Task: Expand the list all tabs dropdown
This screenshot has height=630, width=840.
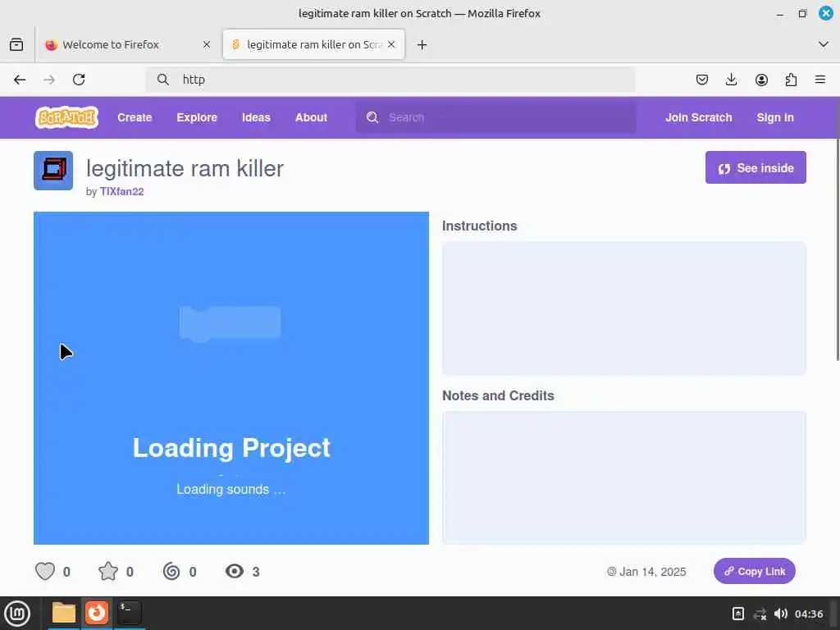Action: (x=824, y=44)
